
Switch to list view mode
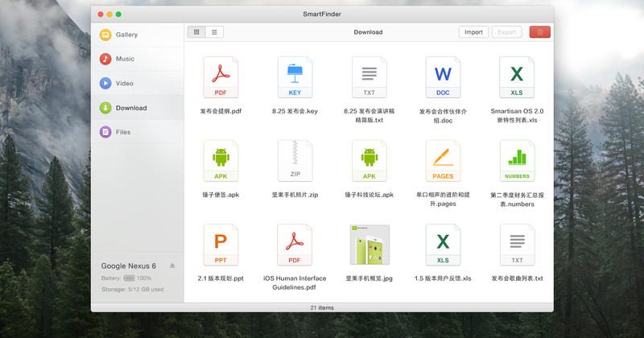214,32
